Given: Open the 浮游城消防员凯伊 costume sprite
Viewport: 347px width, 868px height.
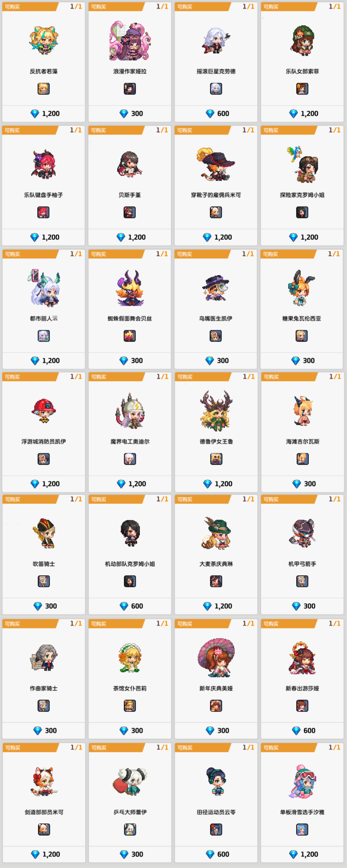Looking at the screenshot, I should point(44,411).
